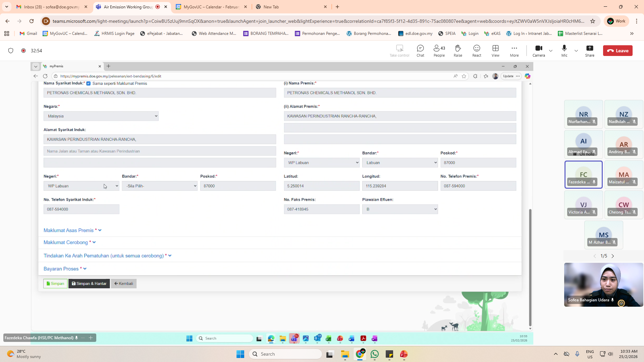Viewport: 644px width, 362px height.
Task: Open WhatsApp from taskbar
Action: coord(375,354)
